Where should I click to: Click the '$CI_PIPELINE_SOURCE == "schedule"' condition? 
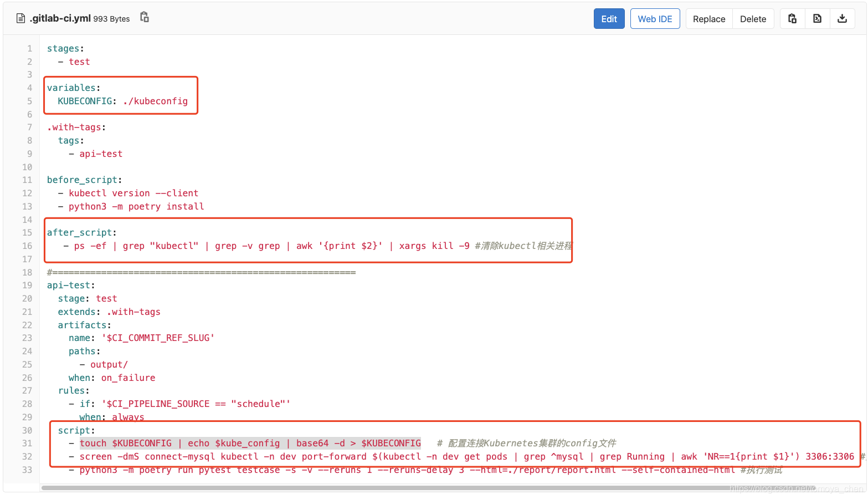196,404
